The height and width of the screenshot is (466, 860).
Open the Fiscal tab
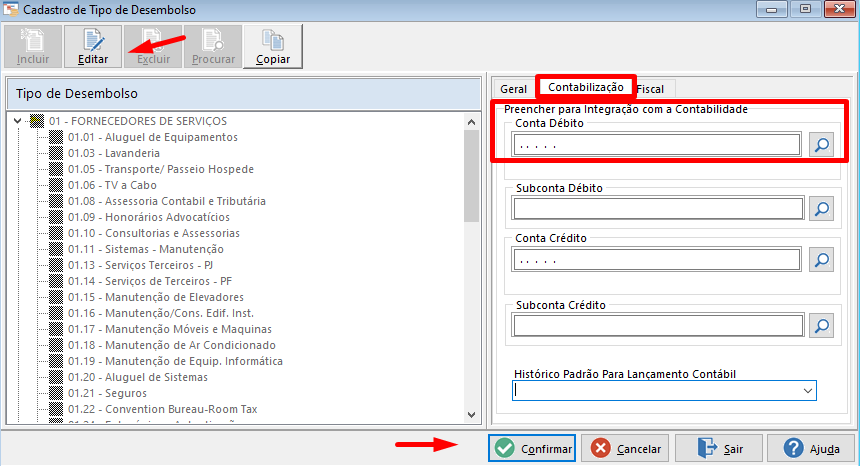(650, 89)
